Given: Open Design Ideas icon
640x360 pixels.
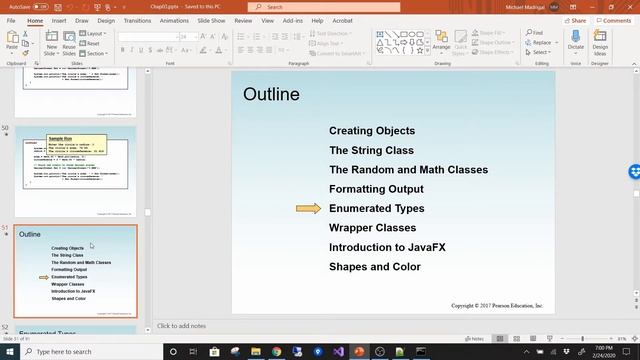Looking at the screenshot, I should coord(600,37).
